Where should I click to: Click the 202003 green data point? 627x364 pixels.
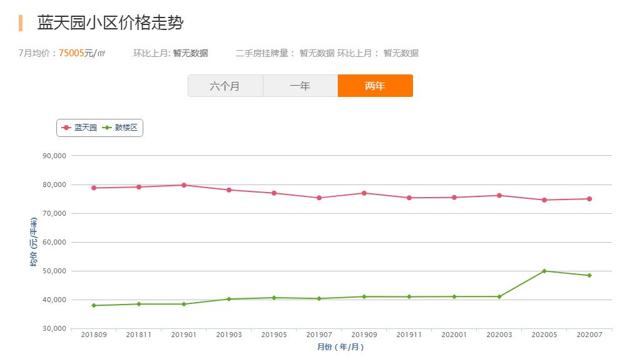click(x=499, y=296)
